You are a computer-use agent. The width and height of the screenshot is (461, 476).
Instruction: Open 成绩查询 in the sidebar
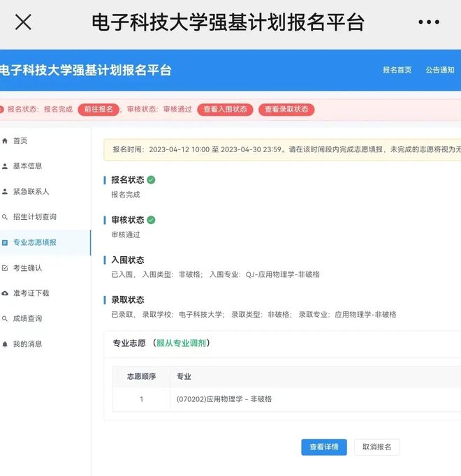[x=27, y=318]
